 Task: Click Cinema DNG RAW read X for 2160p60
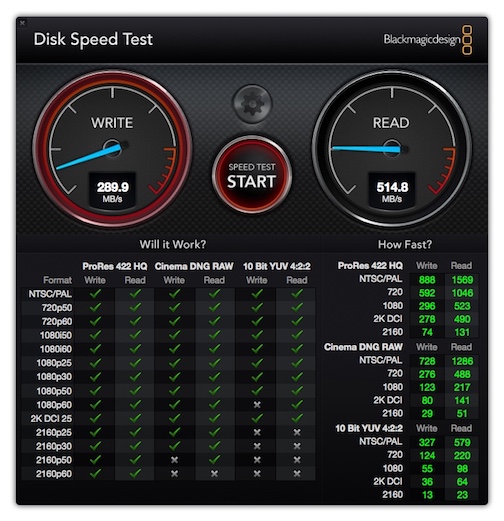click(214, 473)
